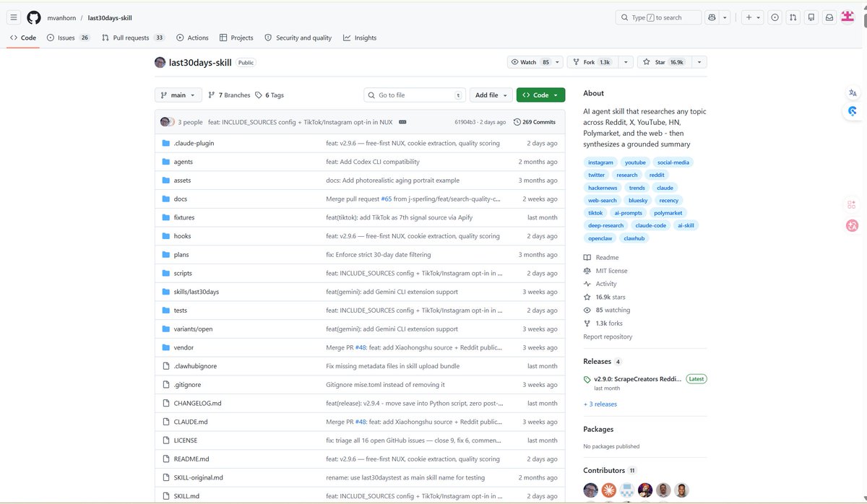
Task: Switch to the Security and quality tab
Action: pos(298,38)
